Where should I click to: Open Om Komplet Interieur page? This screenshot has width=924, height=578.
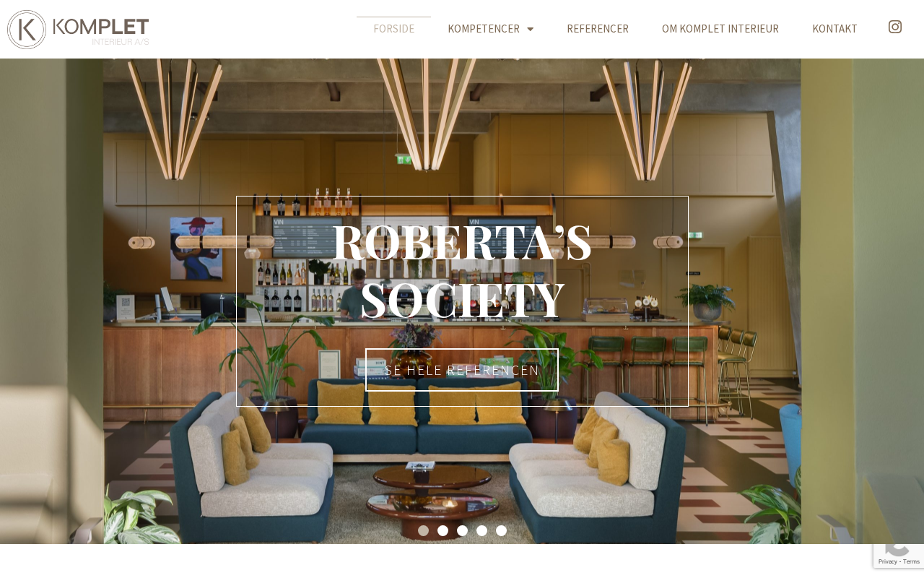click(x=720, y=29)
